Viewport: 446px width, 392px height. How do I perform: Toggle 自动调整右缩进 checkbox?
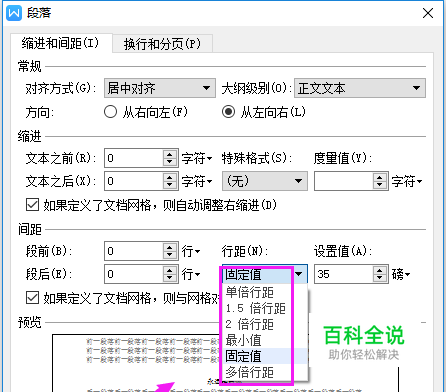point(32,205)
